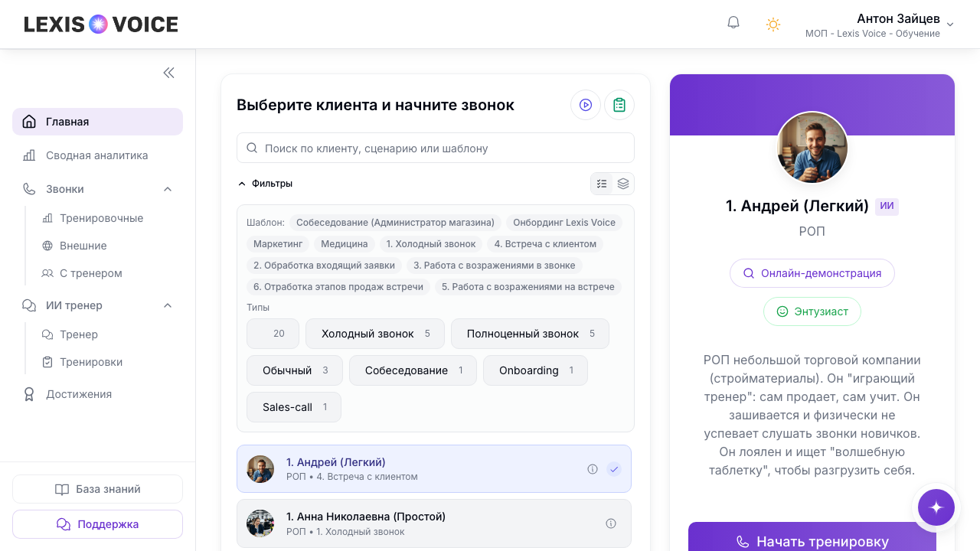The image size is (980, 551).
Task: Switch to list view icon
Action: coord(602,184)
